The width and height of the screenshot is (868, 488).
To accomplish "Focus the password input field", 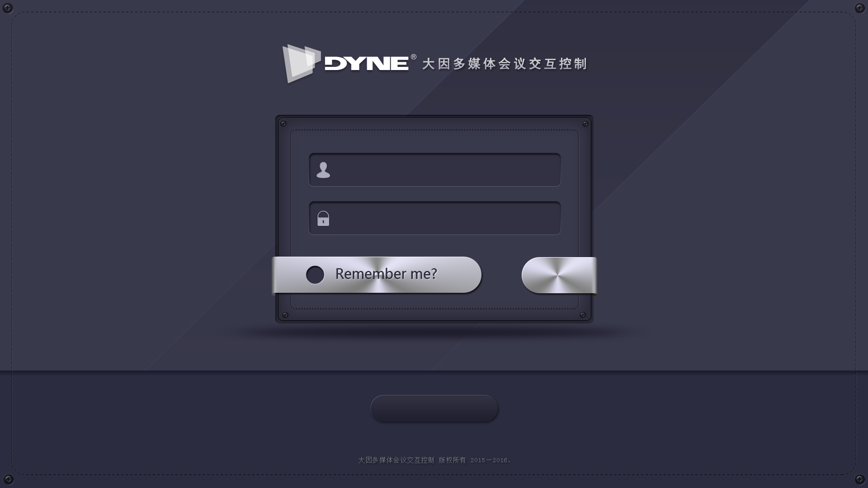I will (435, 218).
